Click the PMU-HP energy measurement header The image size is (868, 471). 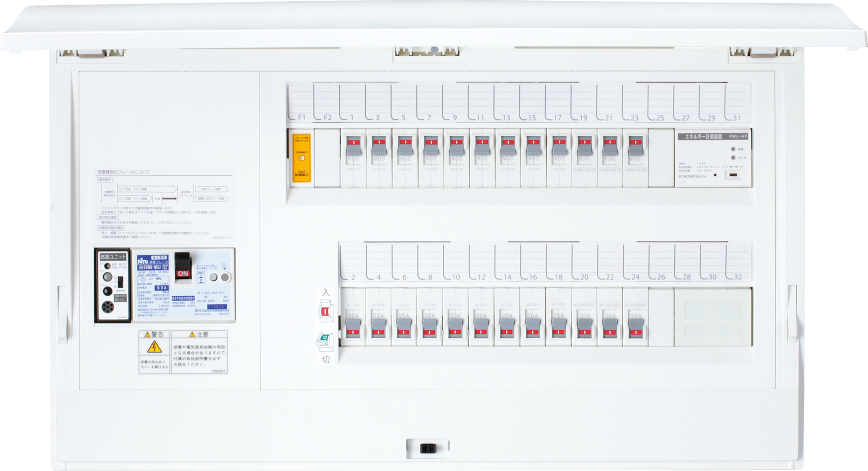click(713, 136)
